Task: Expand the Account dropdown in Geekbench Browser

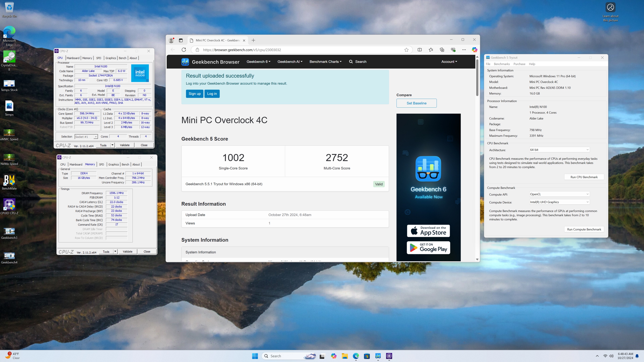Action: point(449,62)
